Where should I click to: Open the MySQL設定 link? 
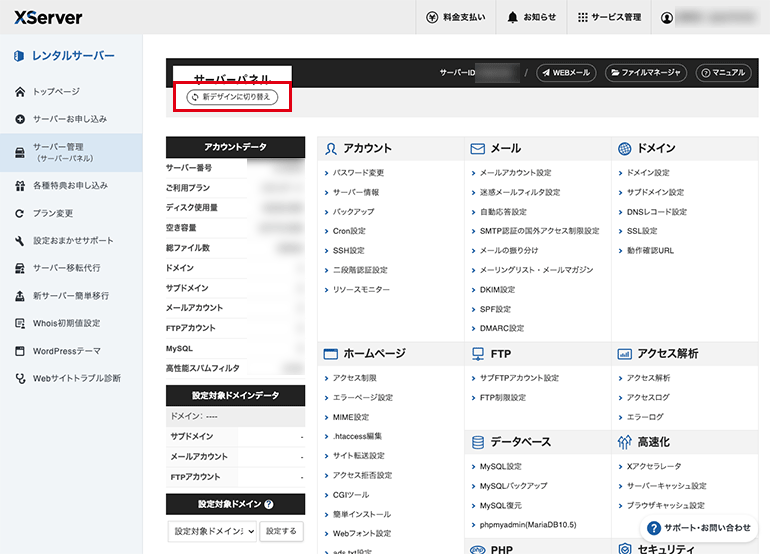[x=500, y=466]
